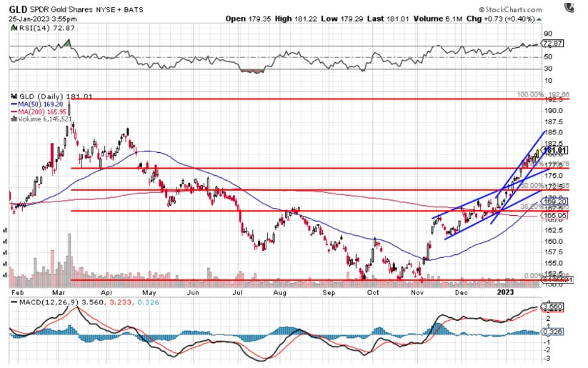Click the blue MA(50) legend line

tap(13, 103)
